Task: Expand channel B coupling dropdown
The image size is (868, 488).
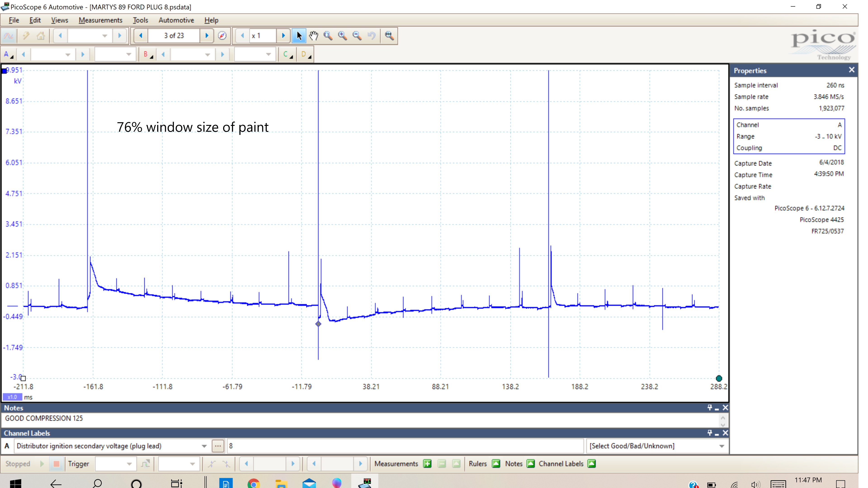Action: click(268, 54)
